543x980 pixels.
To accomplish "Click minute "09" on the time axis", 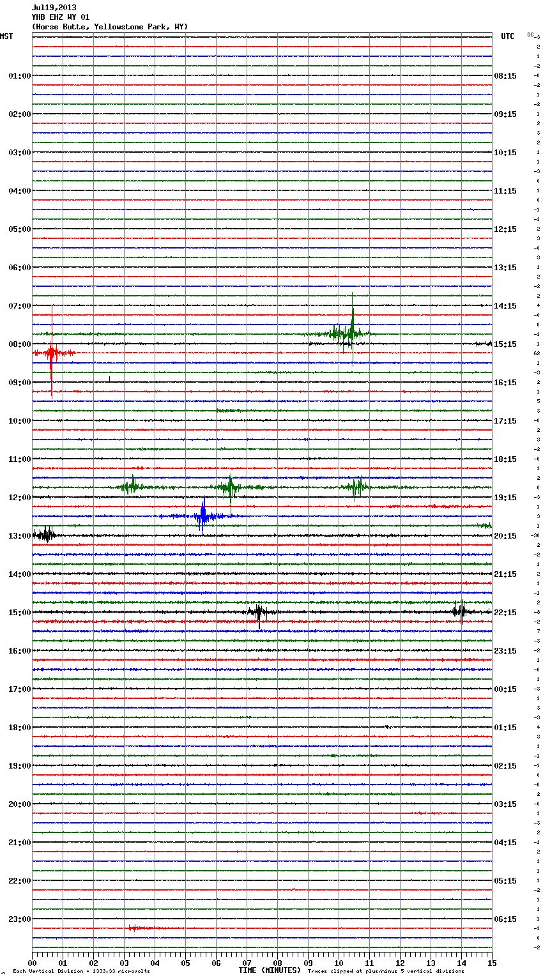I will click(x=308, y=963).
